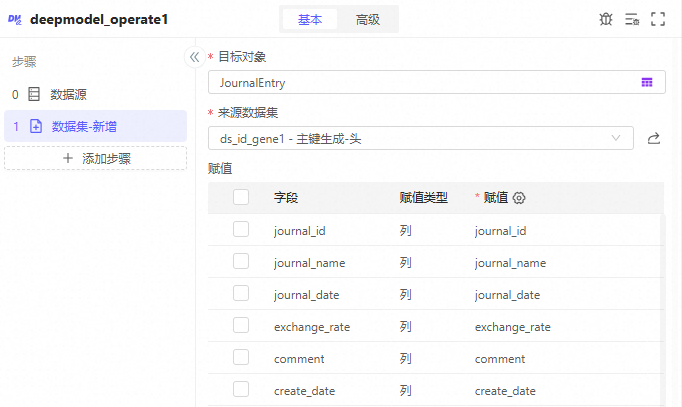Image resolution: width=682 pixels, height=407 pixels.
Task: Switch to the 基本 tab
Action: pos(310,19)
